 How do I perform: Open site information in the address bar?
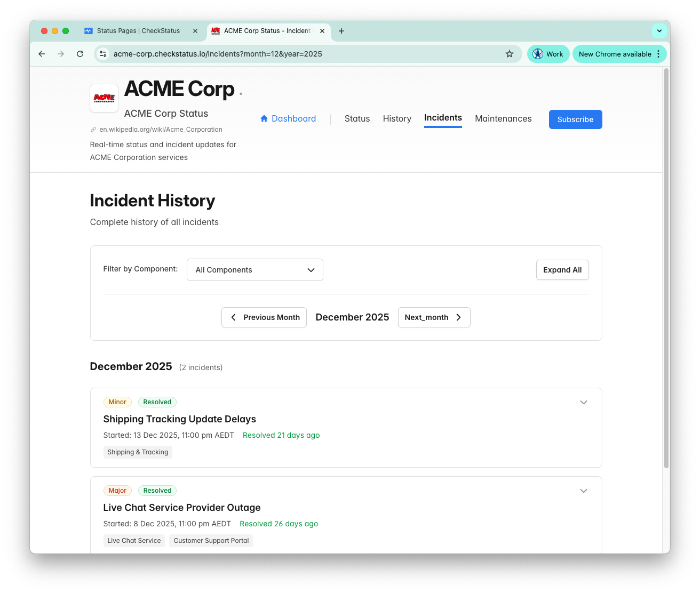[103, 54]
